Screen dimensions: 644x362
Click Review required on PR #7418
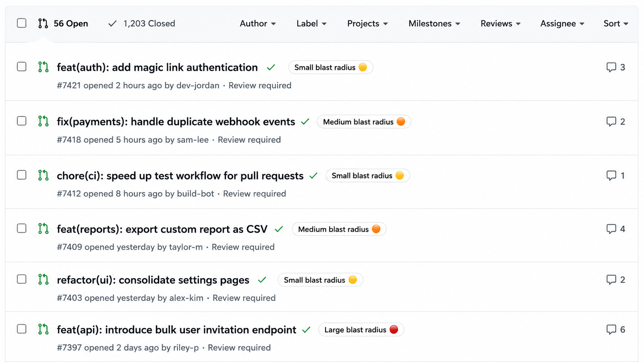(x=249, y=140)
